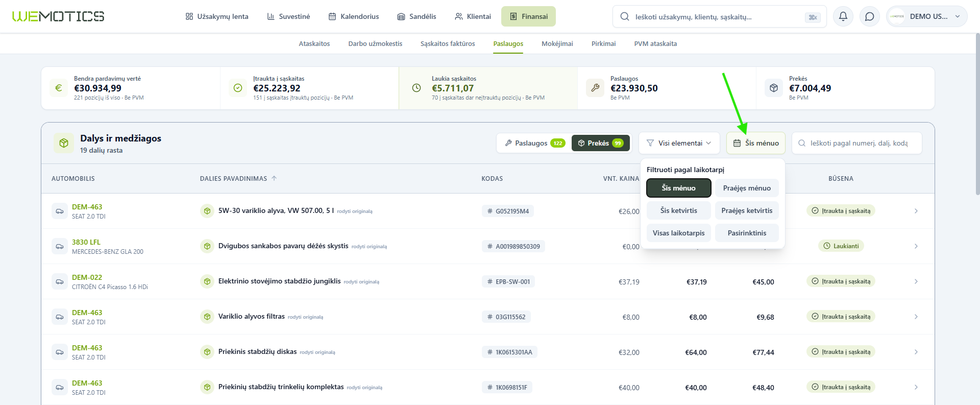Select Visas laikotarpis period option
Viewport: 980px width, 405px height.
678,233
